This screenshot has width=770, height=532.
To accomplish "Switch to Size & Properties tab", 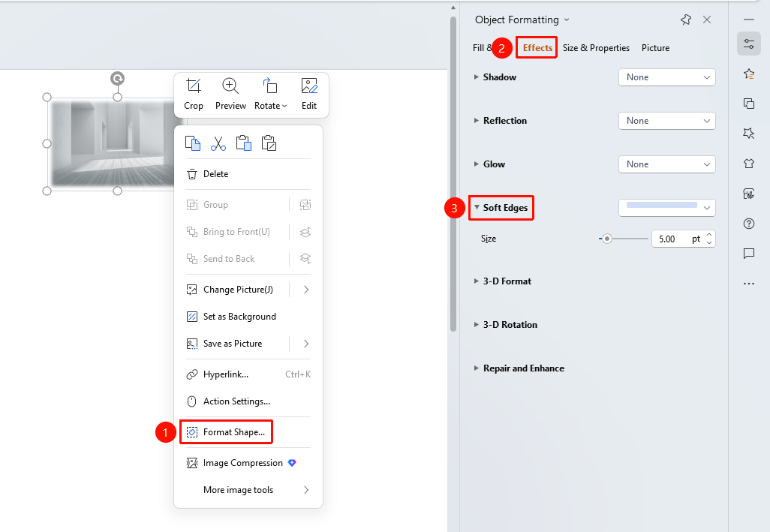I will click(x=596, y=47).
